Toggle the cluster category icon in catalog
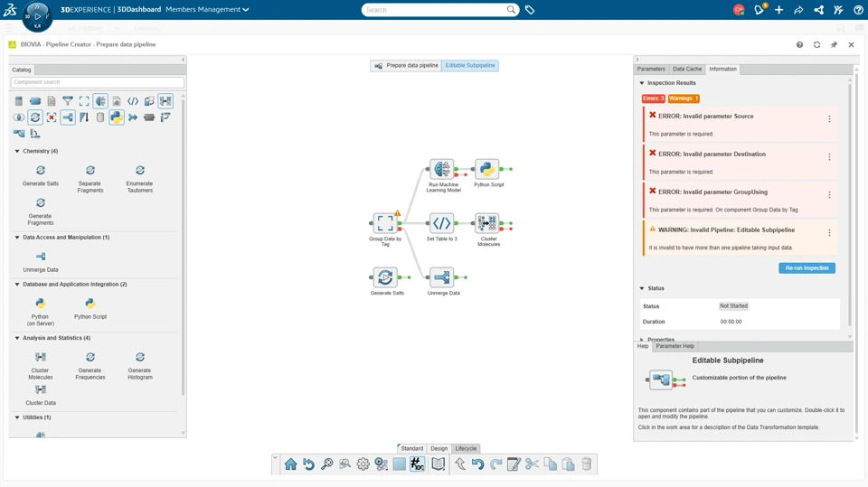Viewport: 868px width, 487px height. [165, 101]
